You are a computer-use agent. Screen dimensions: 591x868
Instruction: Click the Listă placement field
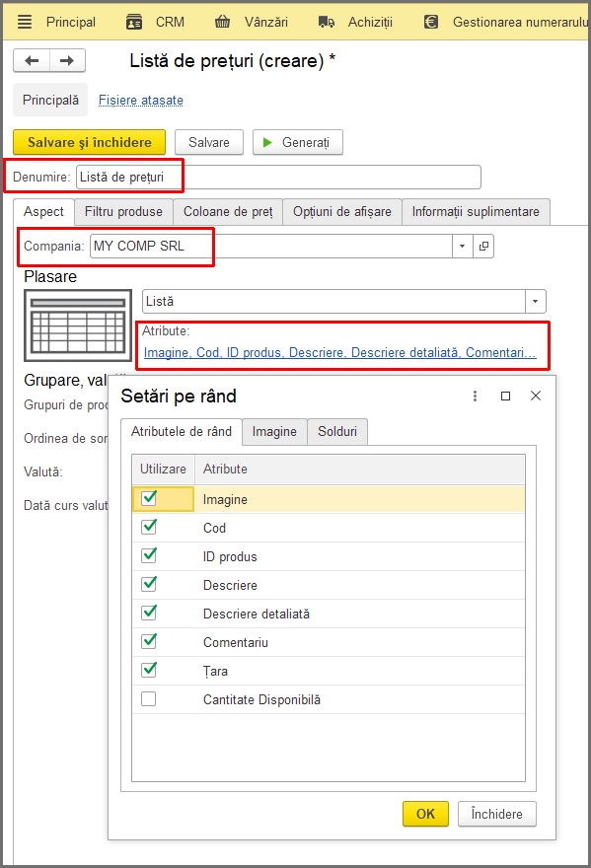(x=334, y=302)
